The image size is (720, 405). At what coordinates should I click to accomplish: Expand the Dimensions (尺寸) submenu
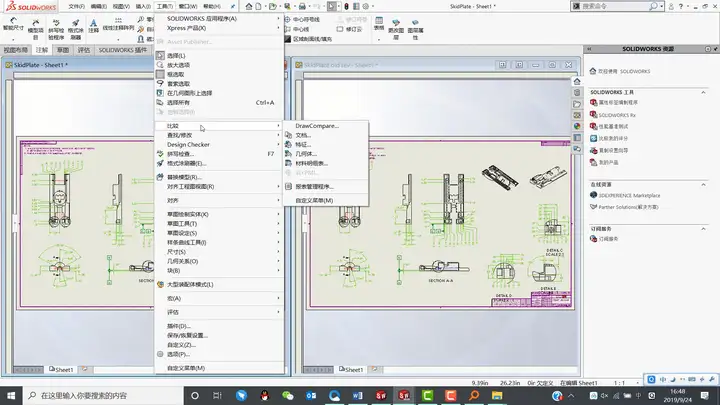click(219, 252)
